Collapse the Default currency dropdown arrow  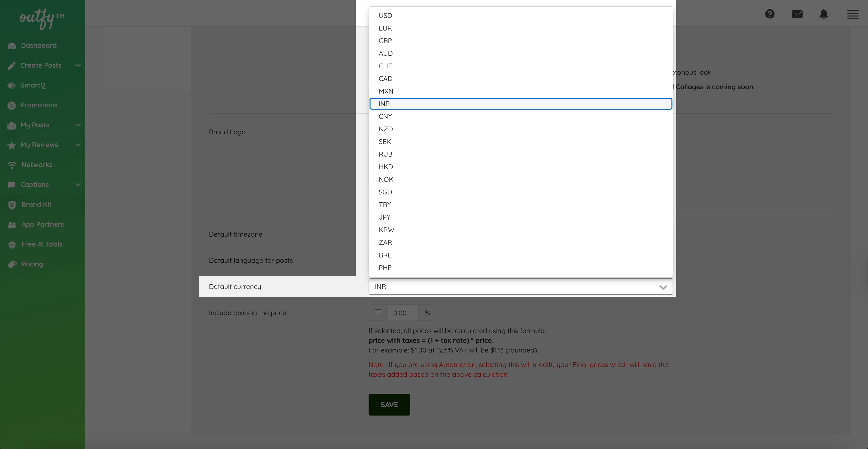[x=663, y=287]
